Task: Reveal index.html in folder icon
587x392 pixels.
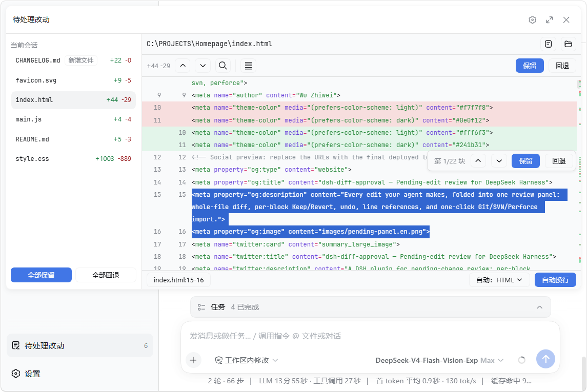Action: coord(568,44)
